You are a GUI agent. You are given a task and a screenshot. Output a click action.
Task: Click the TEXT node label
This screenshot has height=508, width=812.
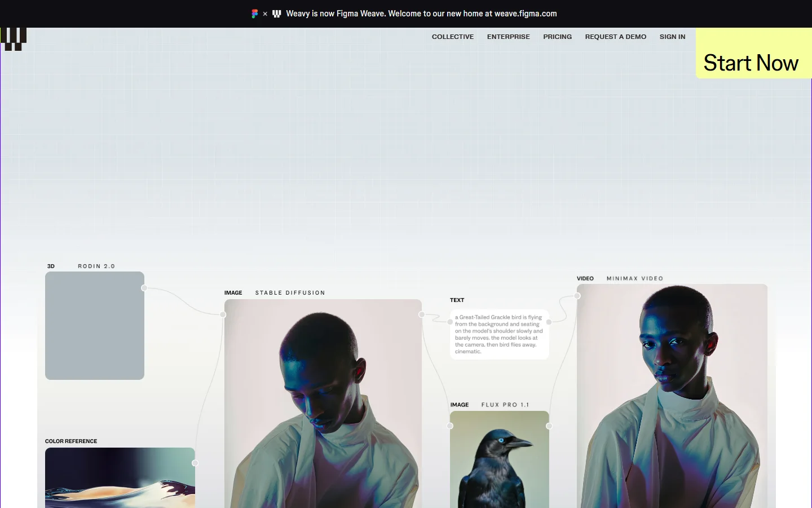pyautogui.click(x=457, y=300)
